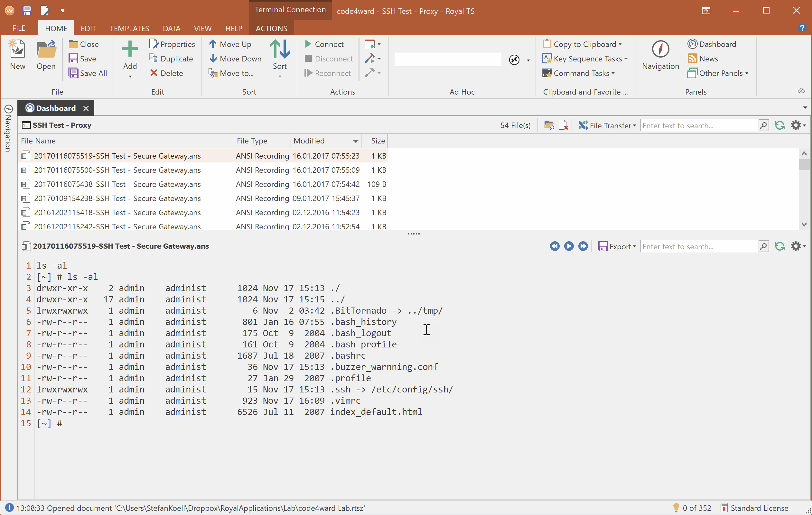This screenshot has width=812, height=515.
Task: Collapse the ribbon with the chevron
Action: (x=801, y=91)
